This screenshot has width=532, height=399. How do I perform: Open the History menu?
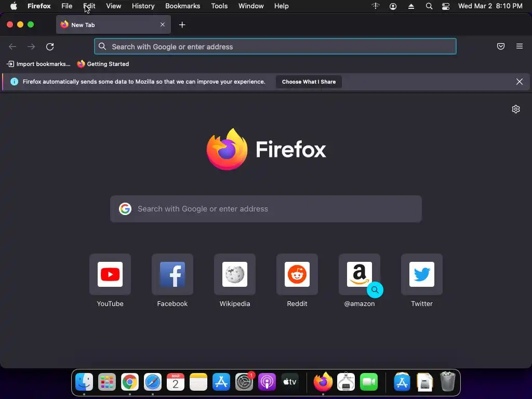[x=143, y=6]
